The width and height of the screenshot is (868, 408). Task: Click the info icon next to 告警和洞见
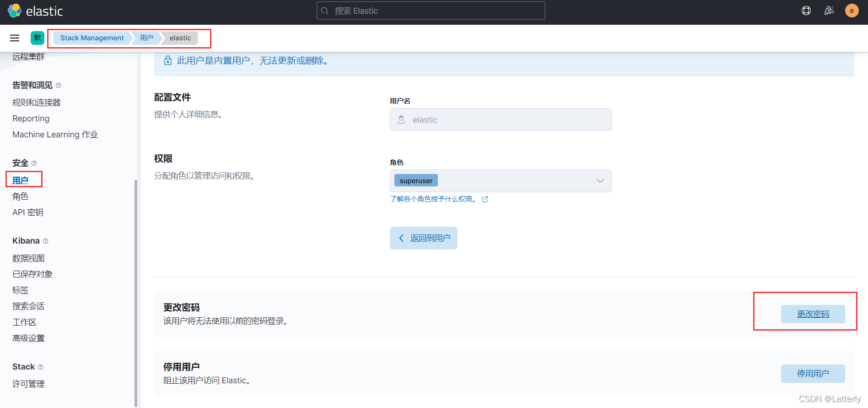click(x=58, y=86)
